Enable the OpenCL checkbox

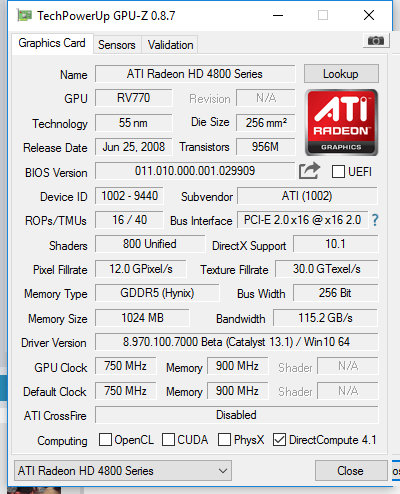tap(105, 439)
